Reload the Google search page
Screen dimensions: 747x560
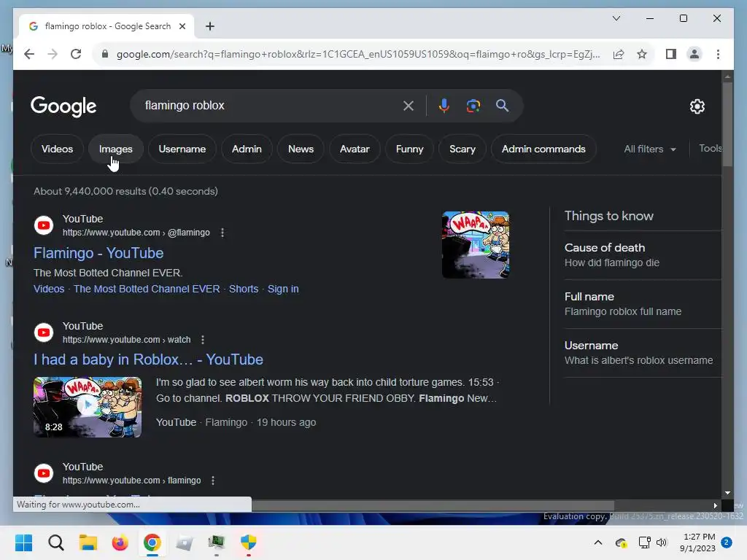[76, 54]
